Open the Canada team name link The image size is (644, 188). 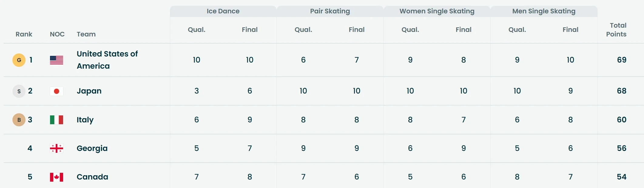coord(92,177)
